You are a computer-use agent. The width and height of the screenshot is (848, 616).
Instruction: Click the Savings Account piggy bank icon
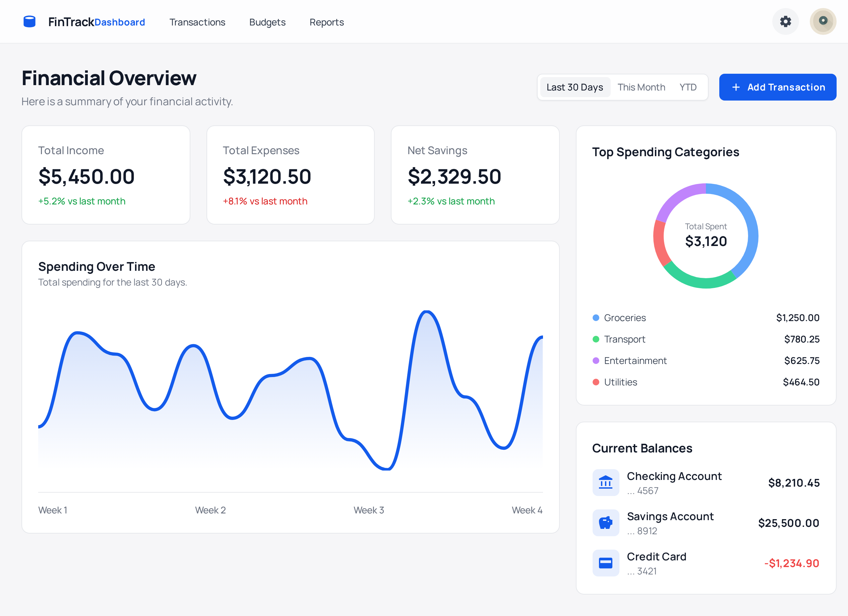(605, 522)
